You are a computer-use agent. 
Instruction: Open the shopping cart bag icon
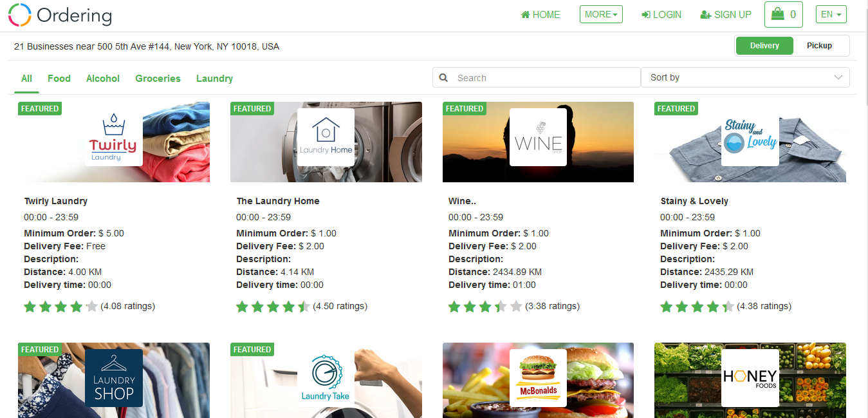coord(777,14)
